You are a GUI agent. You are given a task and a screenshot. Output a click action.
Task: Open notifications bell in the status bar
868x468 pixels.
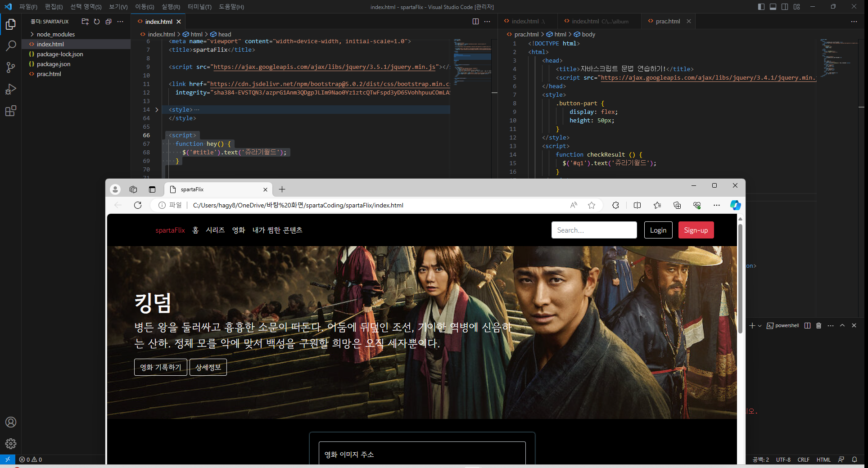854,459
